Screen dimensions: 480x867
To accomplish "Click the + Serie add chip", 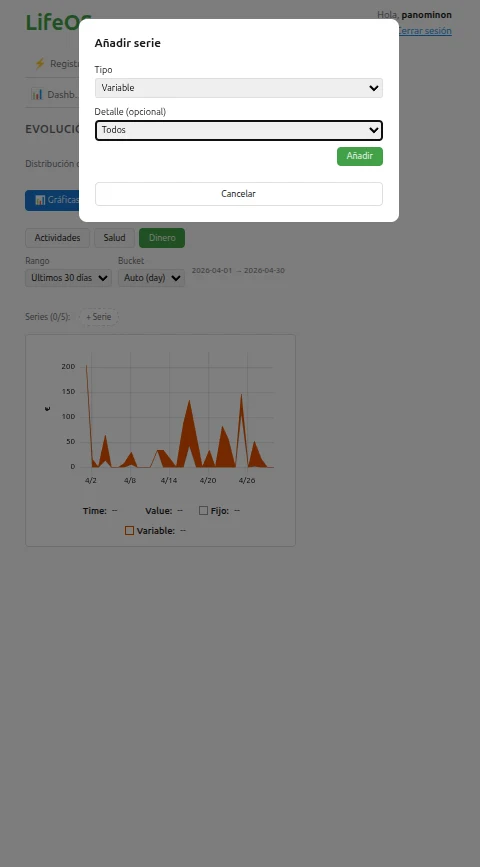I will tap(99, 317).
